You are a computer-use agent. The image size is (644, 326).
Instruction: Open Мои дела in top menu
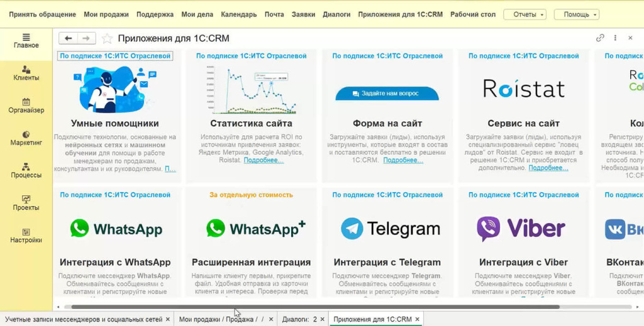[x=197, y=14]
